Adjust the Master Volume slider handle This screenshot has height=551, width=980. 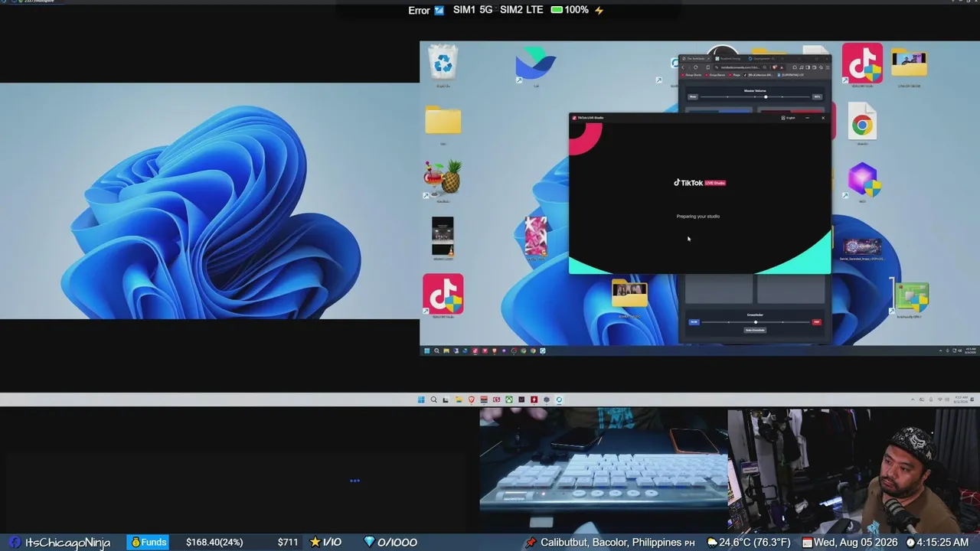point(766,97)
